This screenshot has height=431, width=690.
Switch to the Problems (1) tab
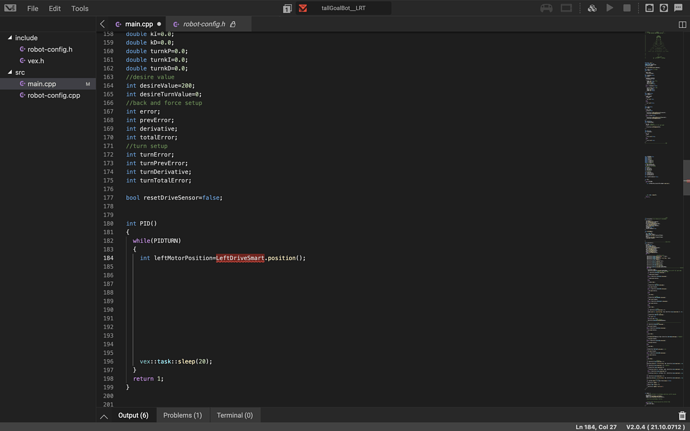[x=182, y=415]
